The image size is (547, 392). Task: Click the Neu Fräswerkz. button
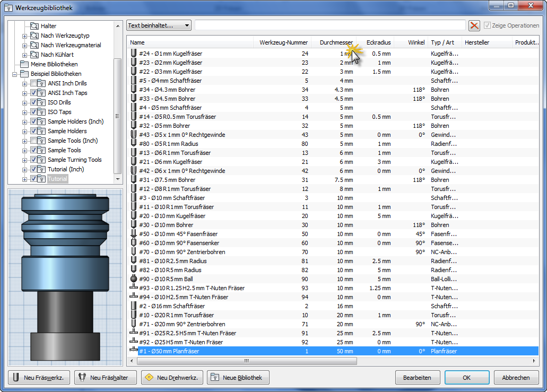click(x=39, y=378)
